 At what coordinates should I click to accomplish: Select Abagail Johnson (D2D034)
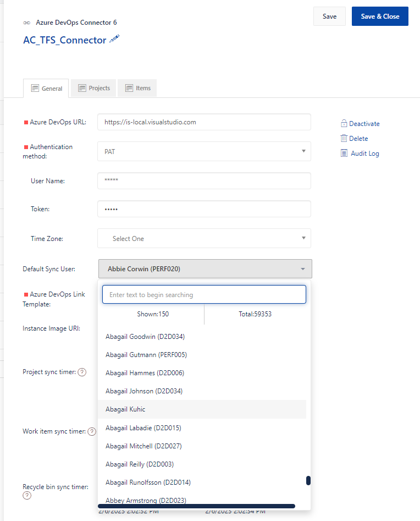[x=202, y=391]
